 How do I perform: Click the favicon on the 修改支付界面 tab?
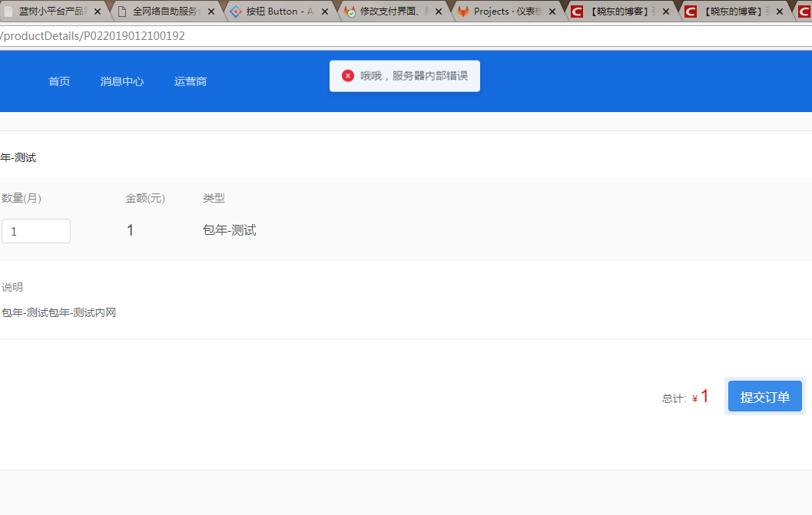click(350, 12)
